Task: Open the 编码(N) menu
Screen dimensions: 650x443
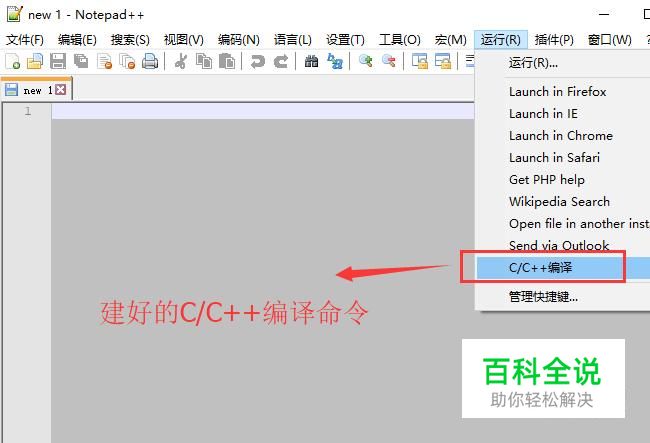Action: coord(239,40)
